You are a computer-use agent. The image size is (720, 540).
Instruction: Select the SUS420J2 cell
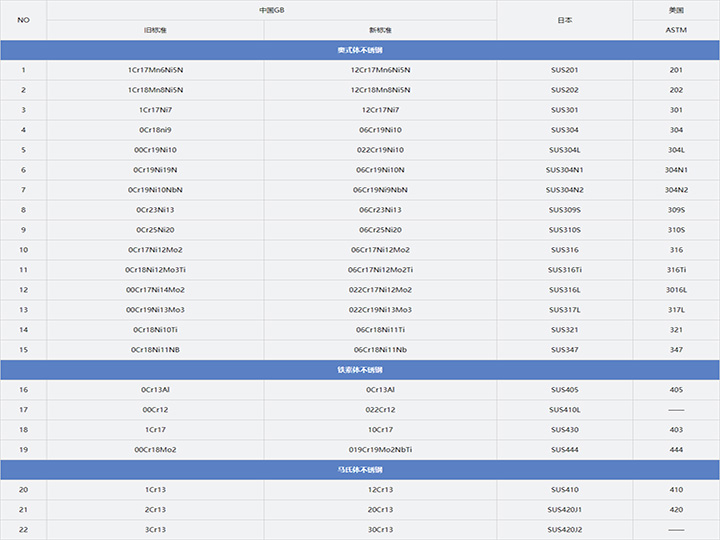tap(564, 529)
